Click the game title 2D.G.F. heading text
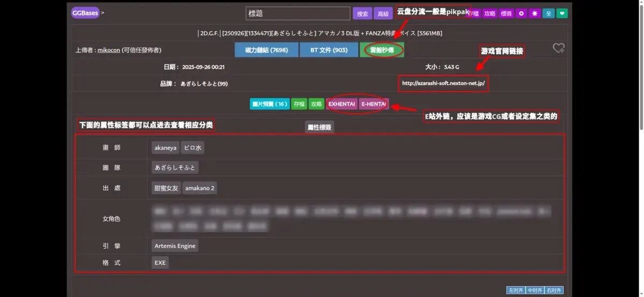This screenshot has width=644, height=297. (320, 33)
